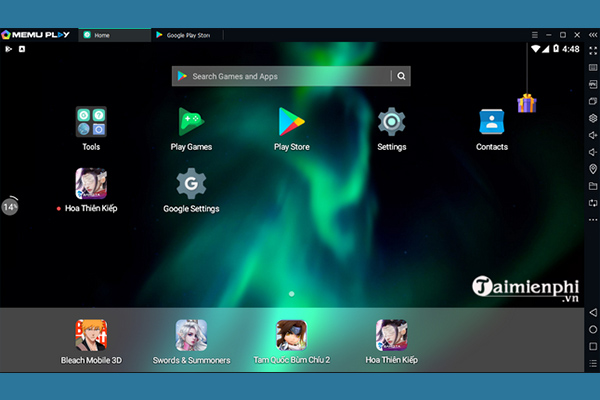
Task: Click the 14% progress indicator
Action: (x=10, y=207)
